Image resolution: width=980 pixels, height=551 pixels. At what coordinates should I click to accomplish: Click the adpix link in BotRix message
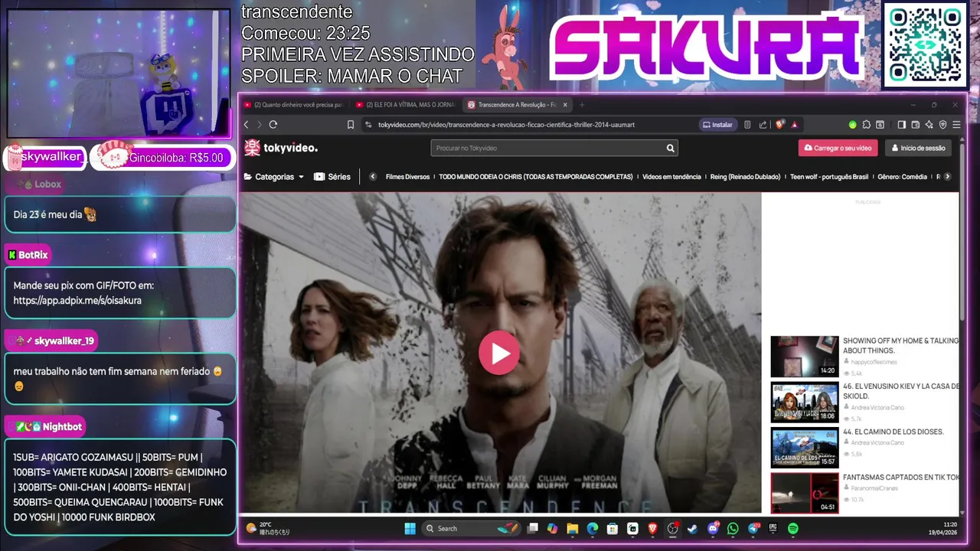tap(77, 301)
